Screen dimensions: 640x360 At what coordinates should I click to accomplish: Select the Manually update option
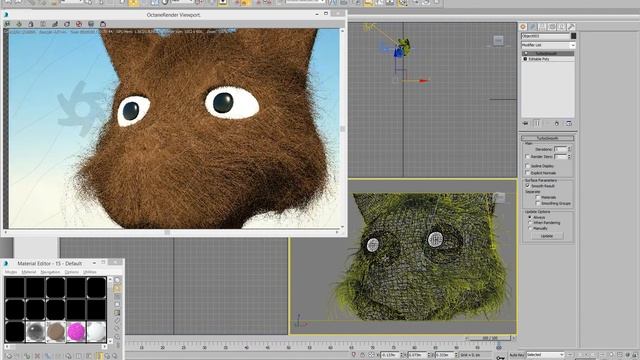(530, 229)
